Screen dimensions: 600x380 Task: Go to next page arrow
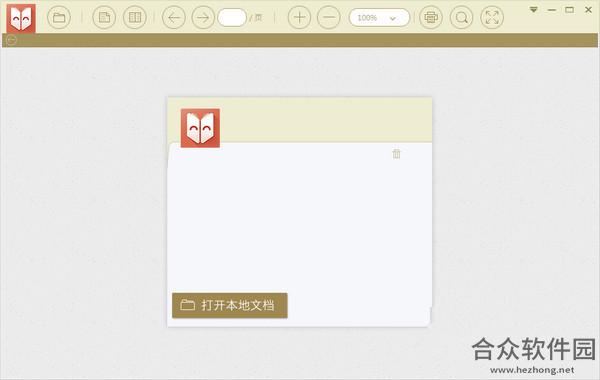coord(203,18)
